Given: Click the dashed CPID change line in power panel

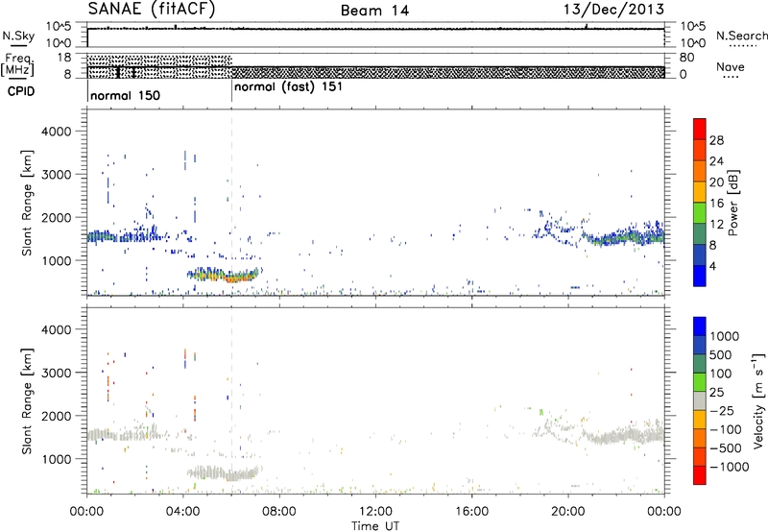Looking at the screenshot, I should (231, 203).
